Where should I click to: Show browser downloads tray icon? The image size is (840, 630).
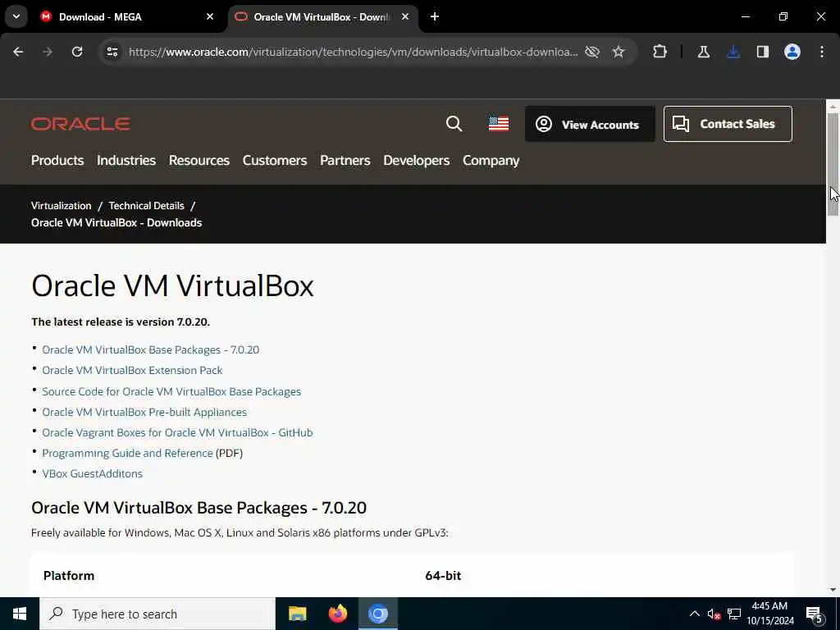[733, 52]
